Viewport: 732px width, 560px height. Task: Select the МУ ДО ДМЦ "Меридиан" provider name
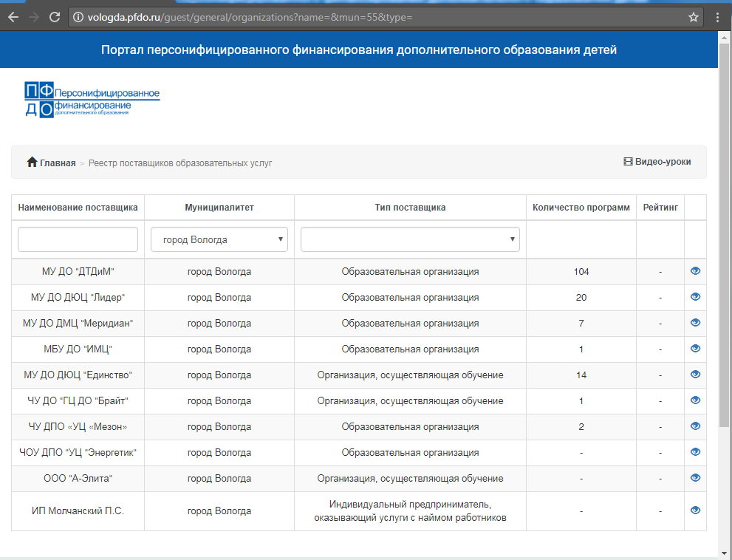pos(78,323)
